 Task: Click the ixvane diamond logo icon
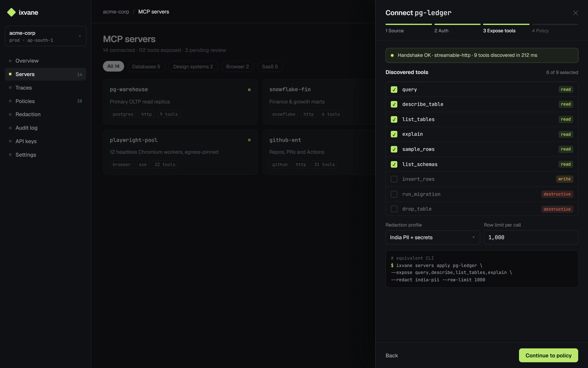(x=11, y=12)
